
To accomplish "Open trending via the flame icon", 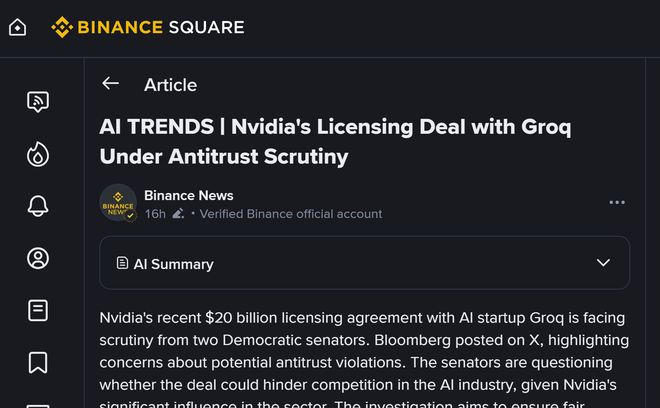I will [x=38, y=154].
